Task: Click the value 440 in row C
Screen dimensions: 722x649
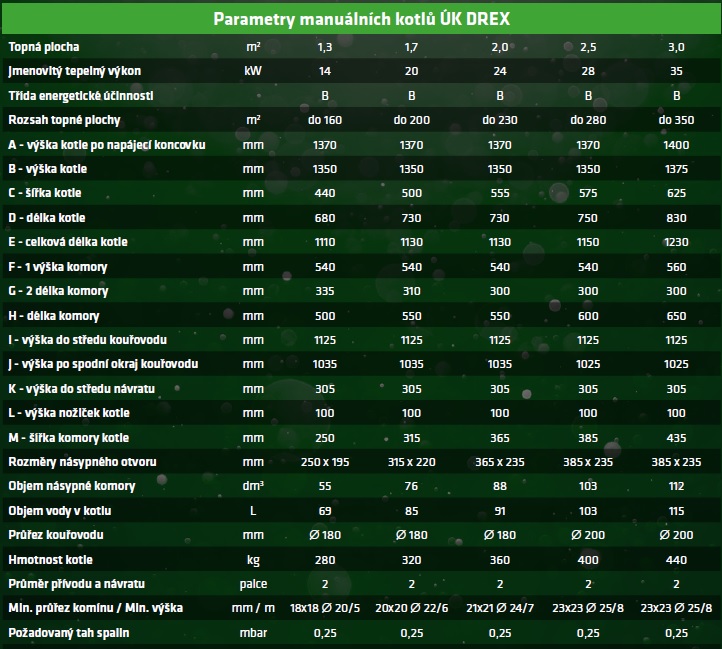Action: (x=325, y=193)
